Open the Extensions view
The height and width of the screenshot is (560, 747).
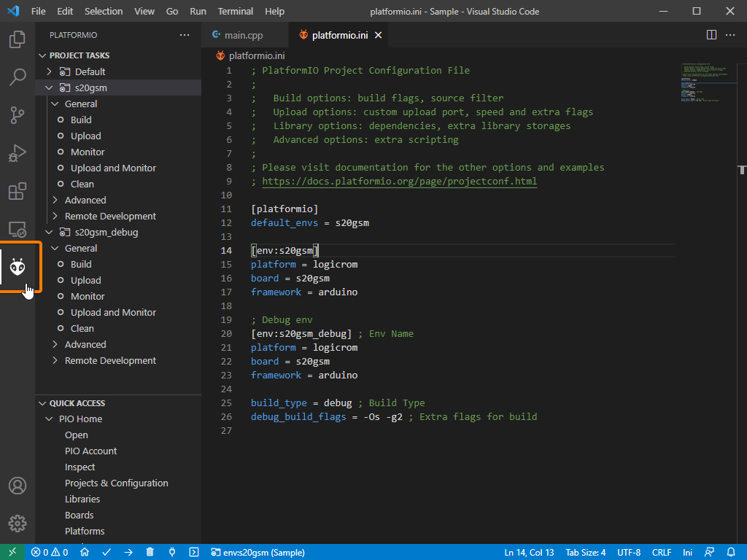pos(18,191)
